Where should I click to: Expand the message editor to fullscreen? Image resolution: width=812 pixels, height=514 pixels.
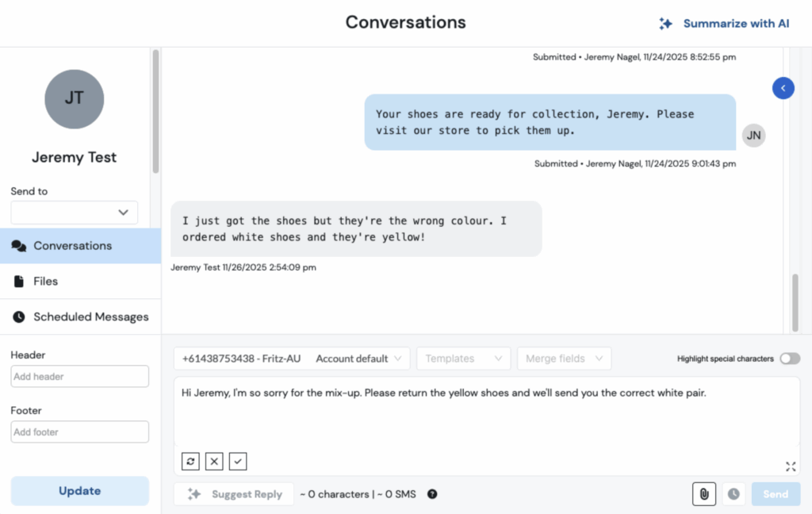(x=791, y=466)
